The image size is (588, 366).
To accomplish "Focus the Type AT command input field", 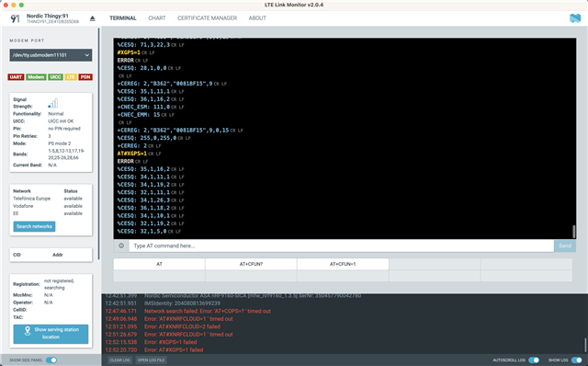I will point(341,246).
